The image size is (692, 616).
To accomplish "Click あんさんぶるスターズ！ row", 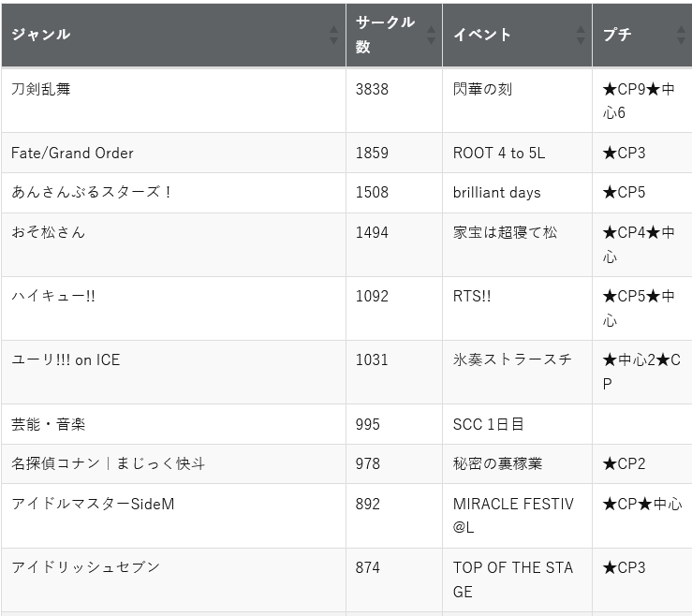I will [x=346, y=193].
